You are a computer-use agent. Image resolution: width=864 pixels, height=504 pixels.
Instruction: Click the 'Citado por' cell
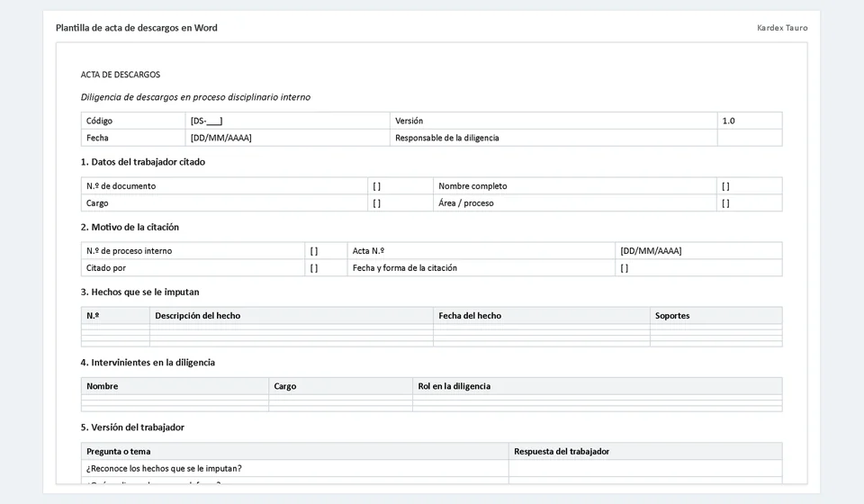(x=193, y=267)
